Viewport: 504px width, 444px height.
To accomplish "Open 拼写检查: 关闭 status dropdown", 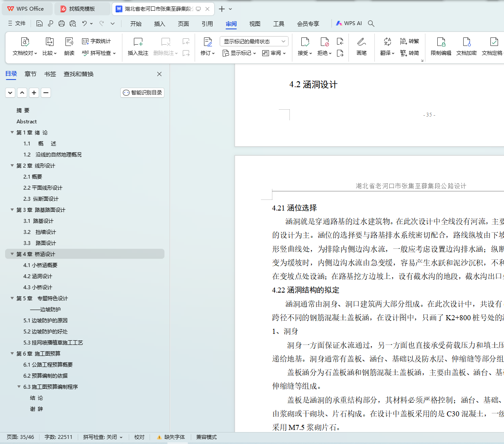I will tap(103, 437).
